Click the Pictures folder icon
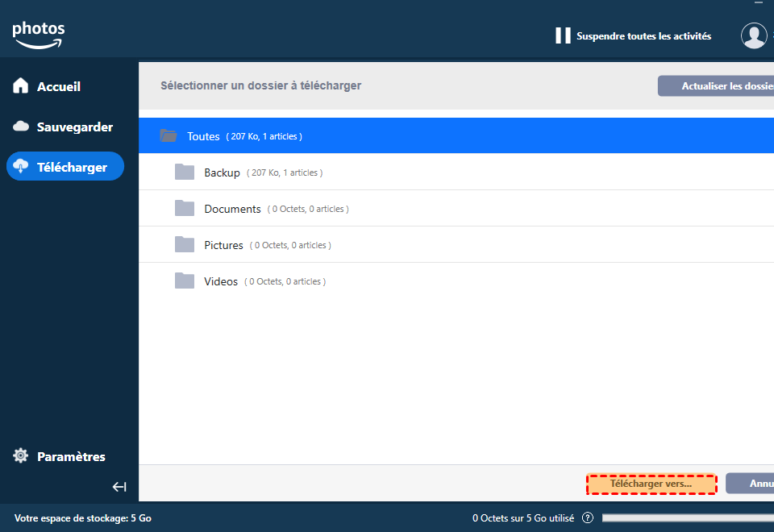This screenshot has width=774, height=532. coord(185,244)
